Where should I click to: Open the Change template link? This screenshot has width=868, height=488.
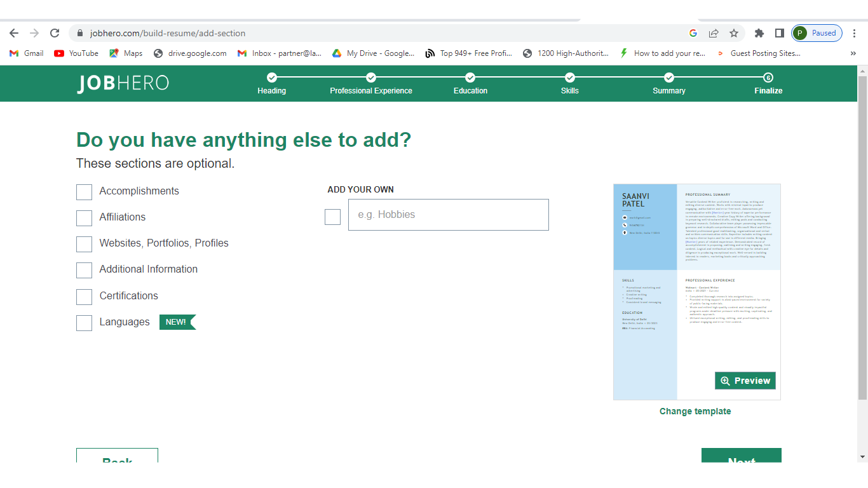[x=695, y=411]
